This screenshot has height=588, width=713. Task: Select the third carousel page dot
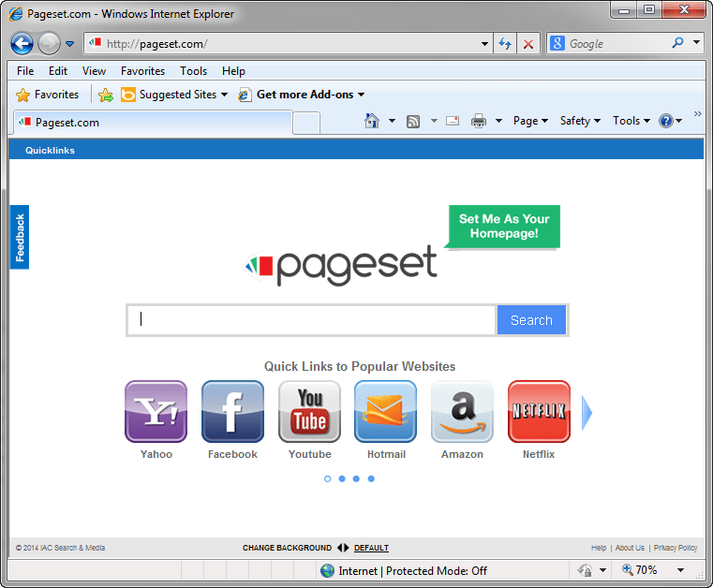pos(356,478)
